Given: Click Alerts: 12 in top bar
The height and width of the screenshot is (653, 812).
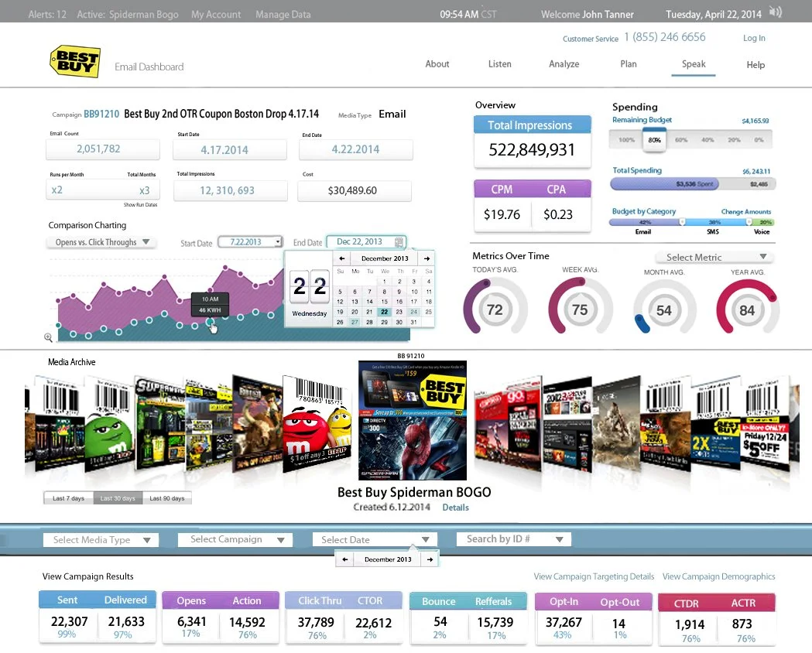Looking at the screenshot, I should (47, 15).
